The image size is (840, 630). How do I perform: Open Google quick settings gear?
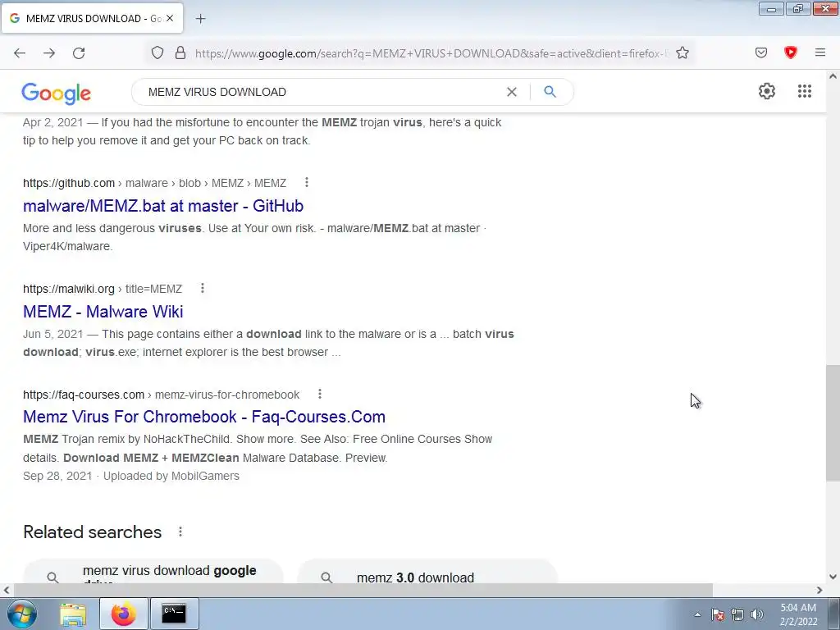coord(767,91)
